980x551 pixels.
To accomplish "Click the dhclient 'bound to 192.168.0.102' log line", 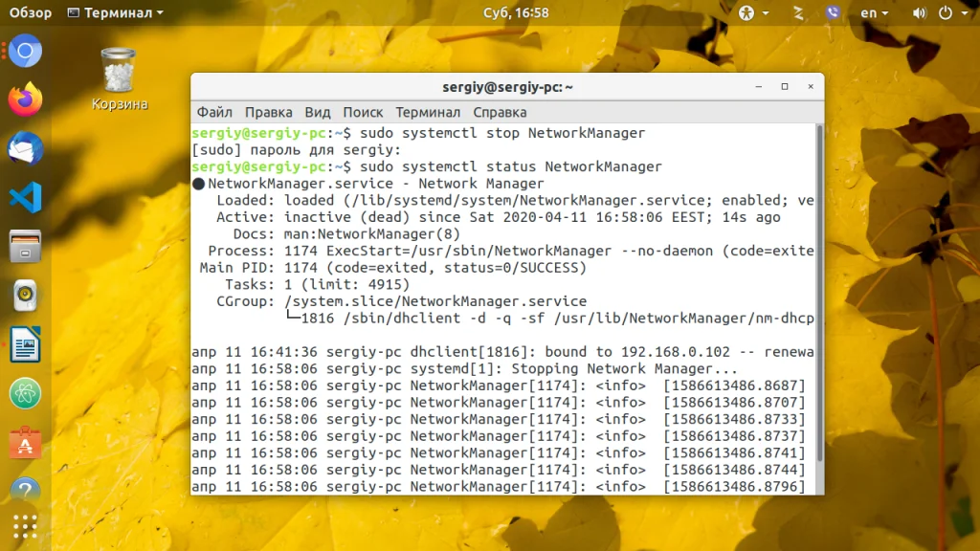I will point(503,352).
